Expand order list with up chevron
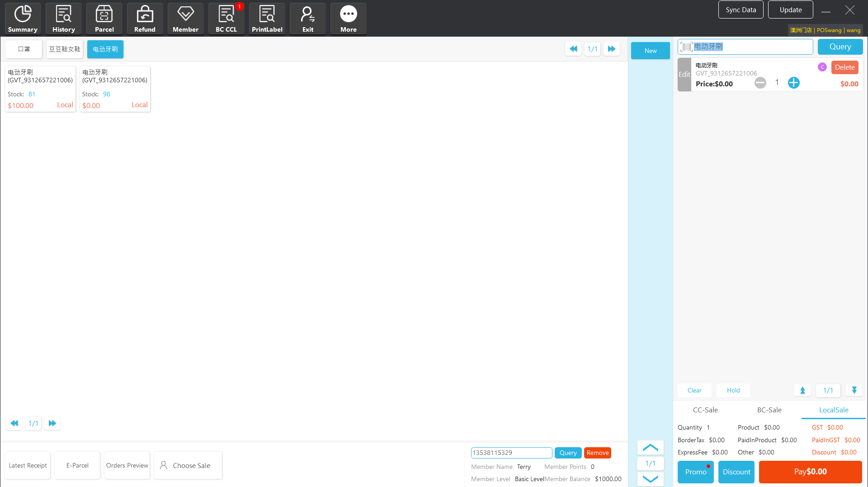 click(x=650, y=448)
